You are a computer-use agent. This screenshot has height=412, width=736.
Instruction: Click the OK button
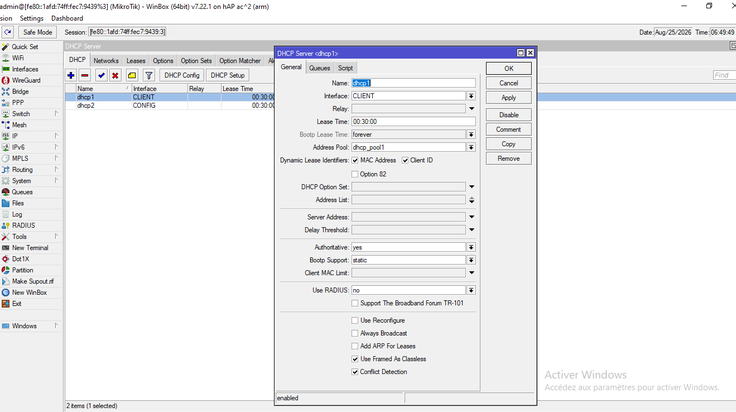click(x=509, y=69)
